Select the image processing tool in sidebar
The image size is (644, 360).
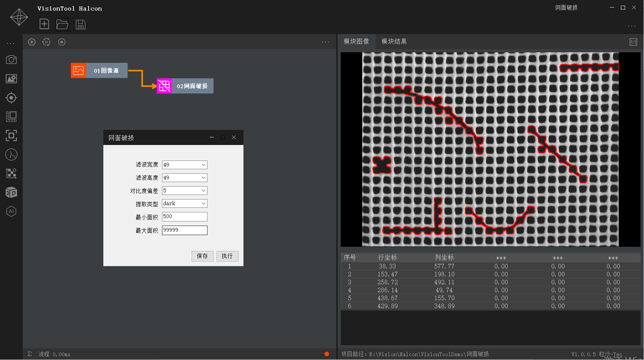[x=11, y=79]
